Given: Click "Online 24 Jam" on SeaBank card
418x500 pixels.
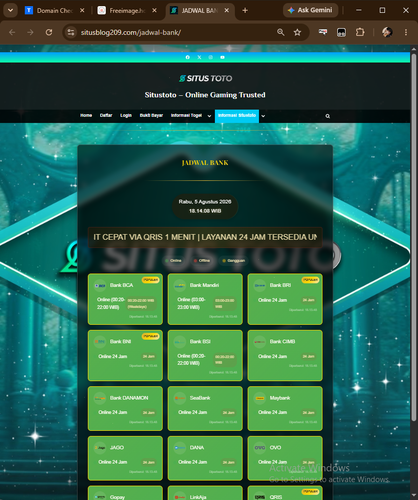Looking at the screenshot, I should (x=192, y=412).
